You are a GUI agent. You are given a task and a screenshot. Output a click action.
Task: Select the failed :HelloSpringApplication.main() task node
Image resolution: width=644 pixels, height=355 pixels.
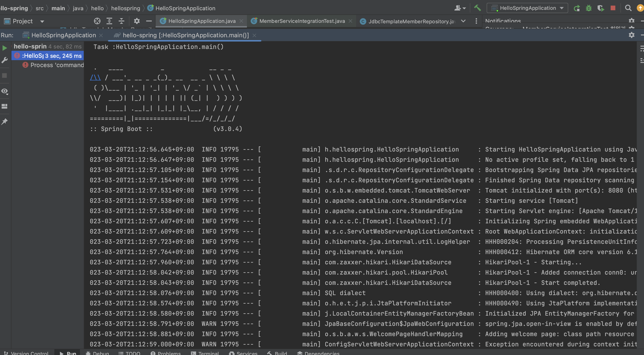[x=48, y=56]
